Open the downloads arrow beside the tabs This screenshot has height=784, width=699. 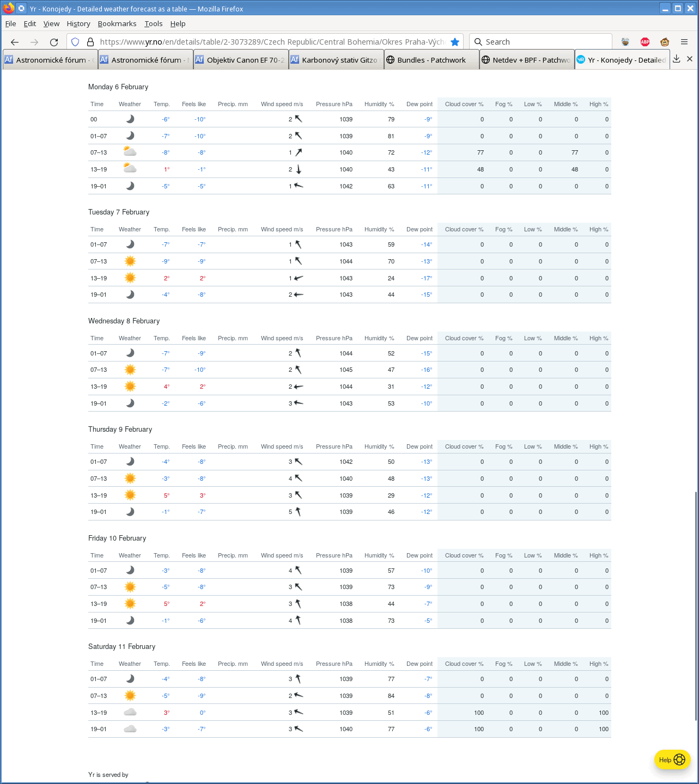tap(676, 59)
